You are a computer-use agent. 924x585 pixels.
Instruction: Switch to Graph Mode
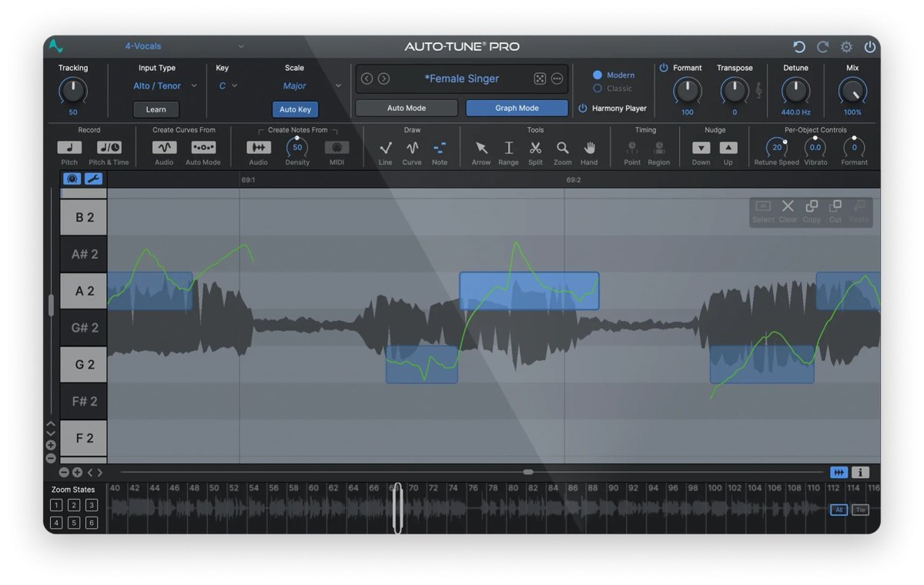(x=517, y=108)
